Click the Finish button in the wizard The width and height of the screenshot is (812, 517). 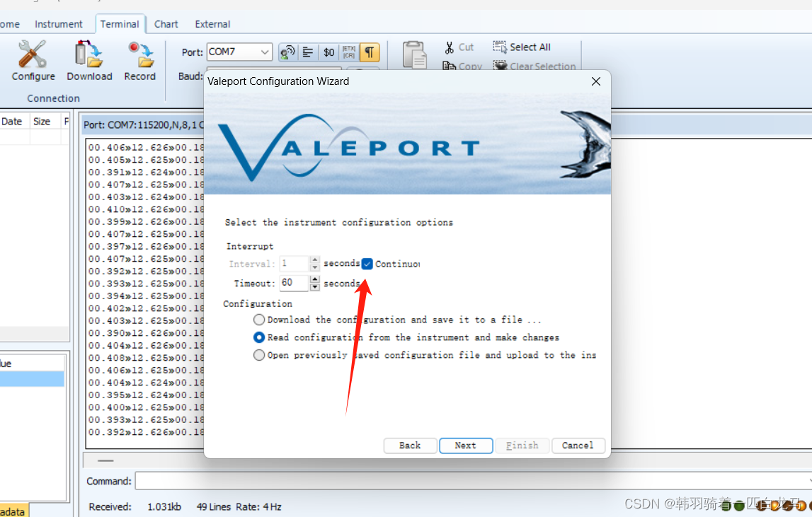point(522,446)
